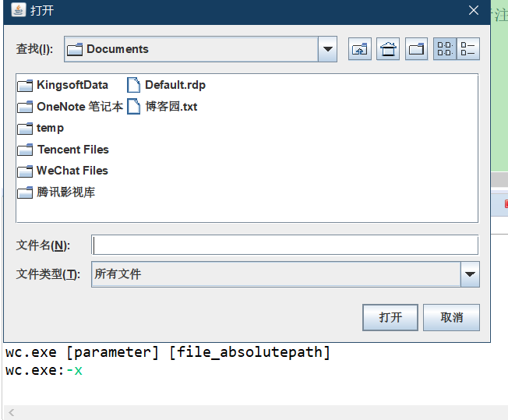
Task: Select the 博客园.txt file
Action: coord(171,107)
